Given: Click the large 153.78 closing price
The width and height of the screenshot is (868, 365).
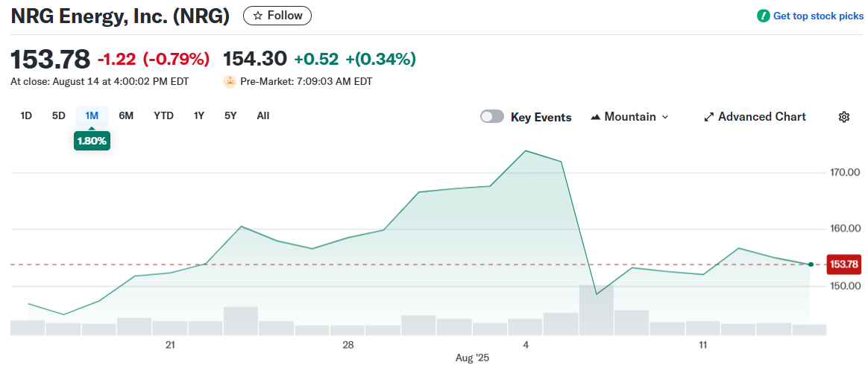Looking at the screenshot, I should (x=51, y=59).
